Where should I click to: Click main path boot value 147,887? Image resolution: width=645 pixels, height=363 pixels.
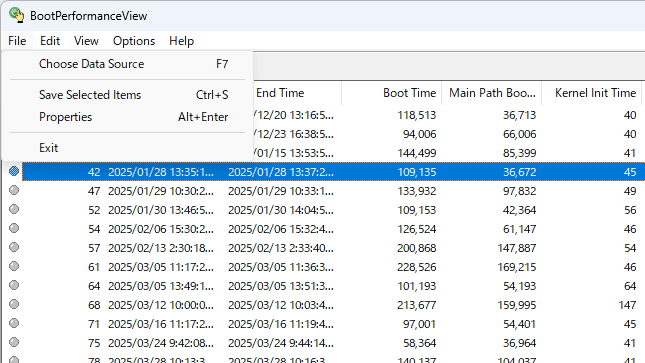[x=517, y=248]
